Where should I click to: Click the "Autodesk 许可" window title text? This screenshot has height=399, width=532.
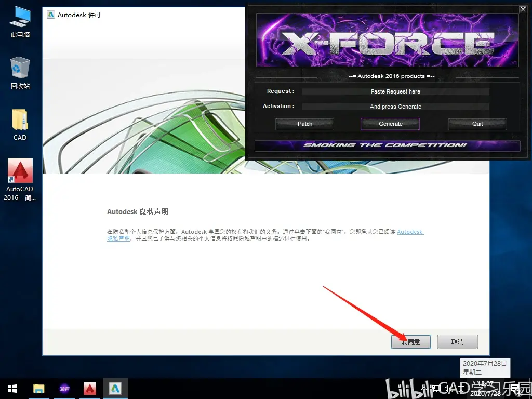click(79, 15)
